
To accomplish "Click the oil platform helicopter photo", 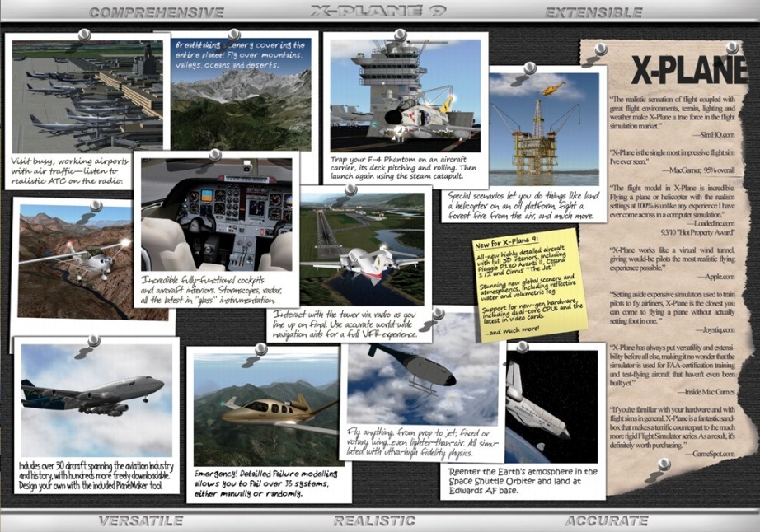I will (544, 129).
